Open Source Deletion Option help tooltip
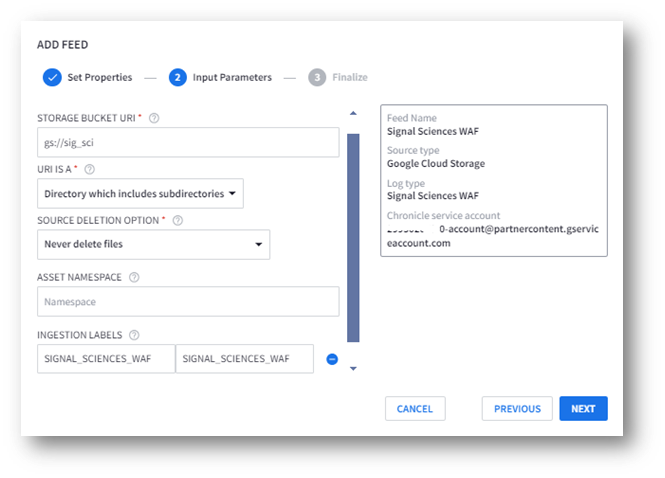 pos(178,221)
